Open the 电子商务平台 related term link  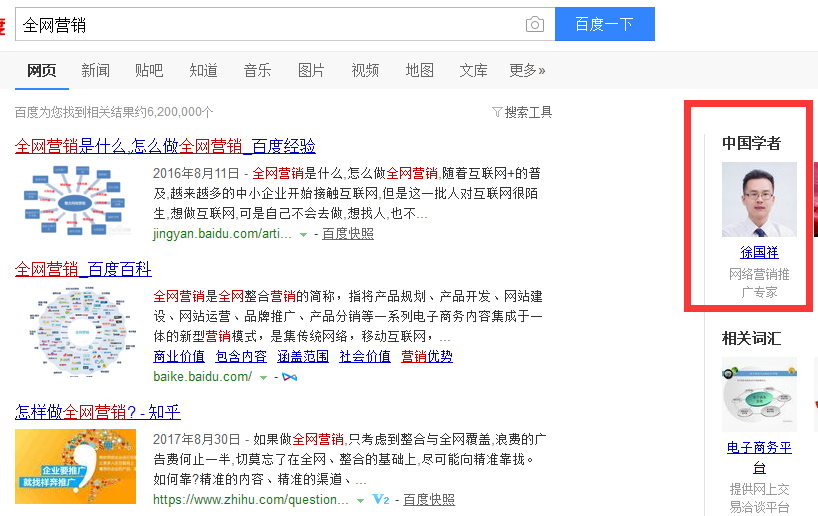click(760, 458)
